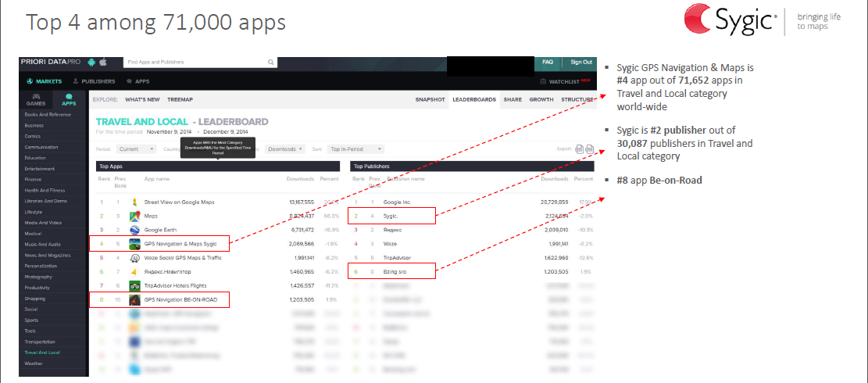The width and height of the screenshot is (868, 383).
Task: Open Business category
Action: pyautogui.click(x=34, y=125)
